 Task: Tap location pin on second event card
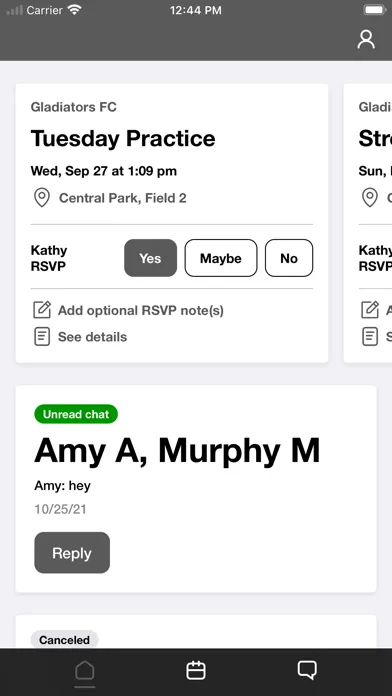pyautogui.click(x=370, y=198)
